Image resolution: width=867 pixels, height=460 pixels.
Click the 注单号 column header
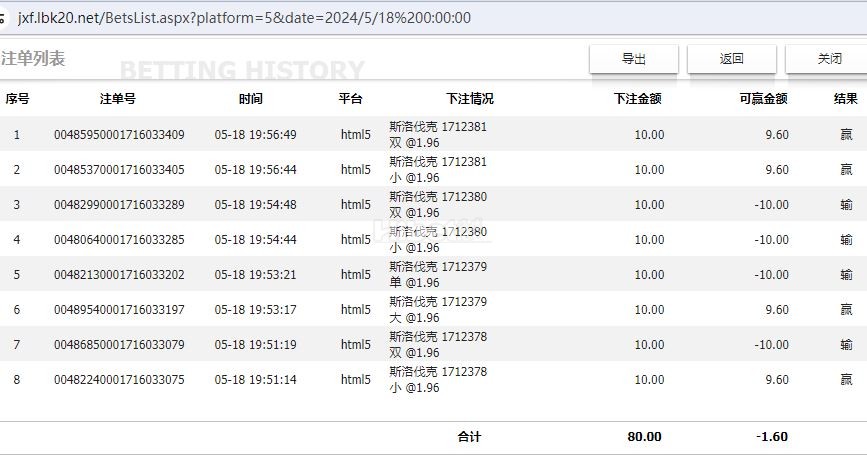(117, 99)
